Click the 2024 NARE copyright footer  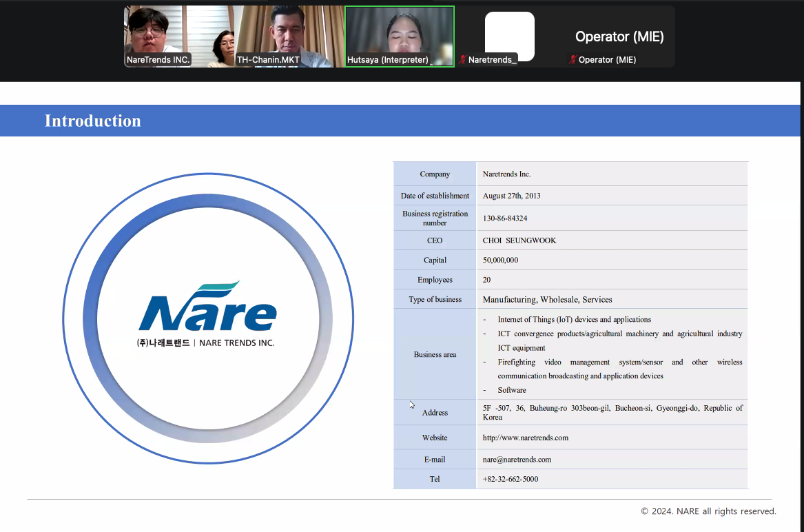(x=708, y=511)
